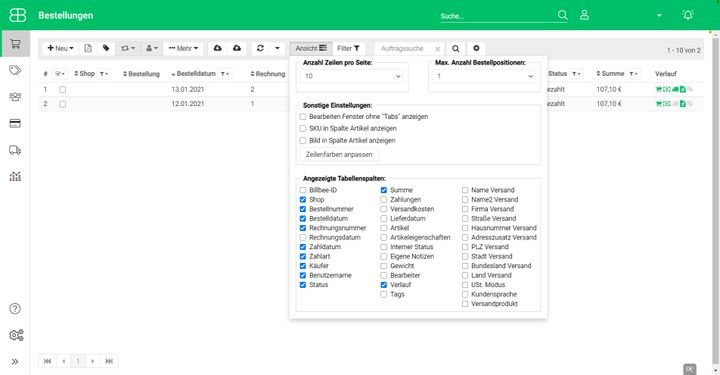Open the Summe column filter dropdown
Screen dimensions: 720x375
point(634,74)
